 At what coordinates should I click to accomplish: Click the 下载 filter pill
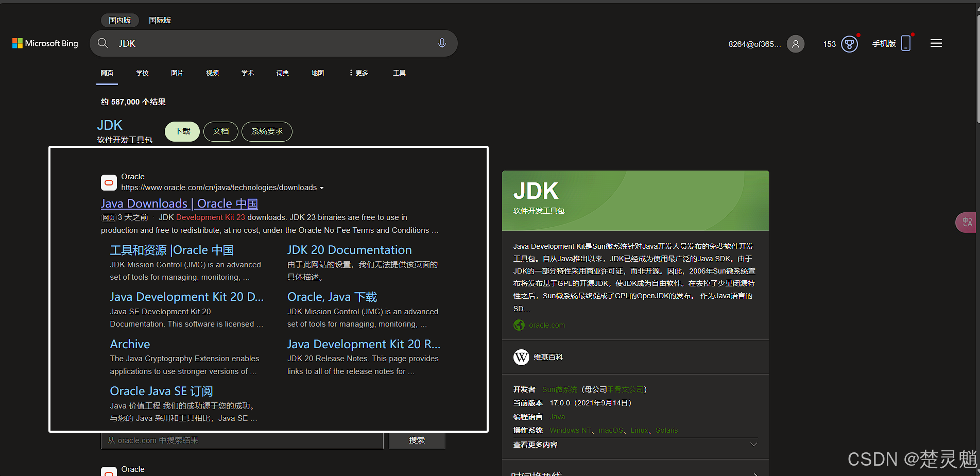click(x=182, y=131)
